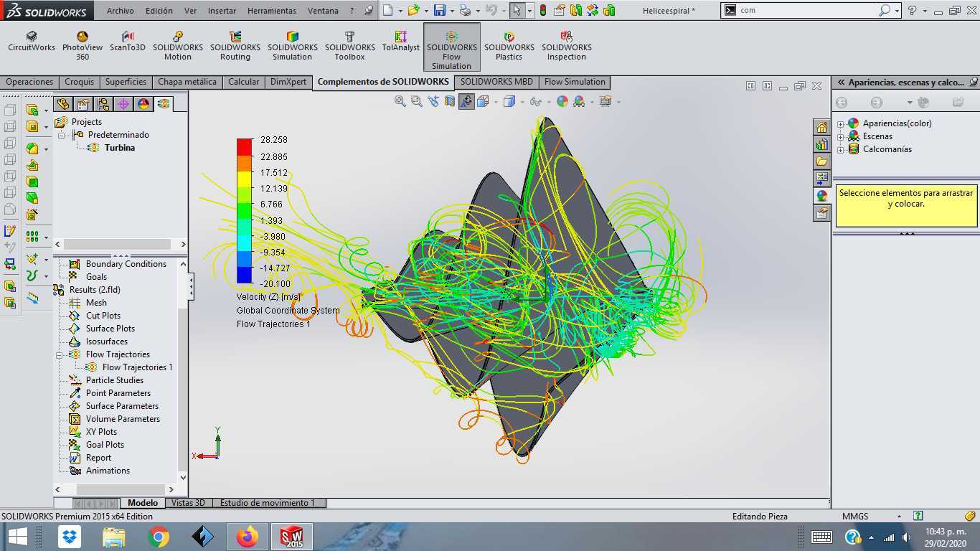The width and height of the screenshot is (980, 551).
Task: Switch to the Vistas 3D tab
Action: (188, 503)
